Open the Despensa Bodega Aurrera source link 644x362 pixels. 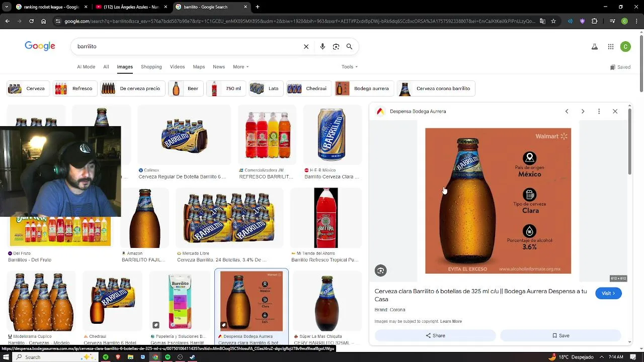coord(418,111)
